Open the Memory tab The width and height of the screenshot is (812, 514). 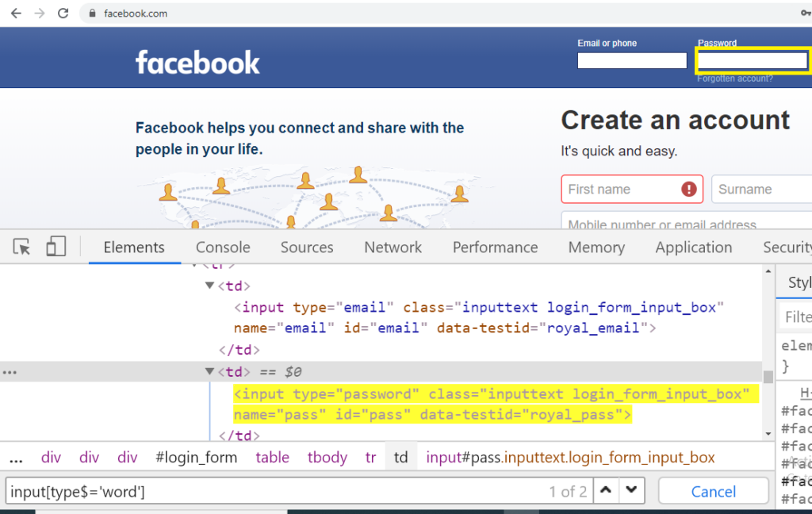coord(596,247)
